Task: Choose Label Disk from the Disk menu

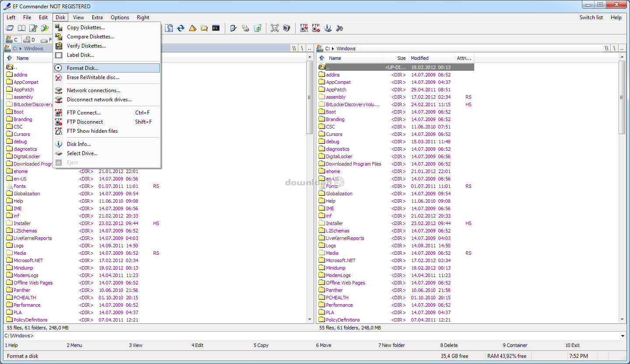Action: [107, 55]
